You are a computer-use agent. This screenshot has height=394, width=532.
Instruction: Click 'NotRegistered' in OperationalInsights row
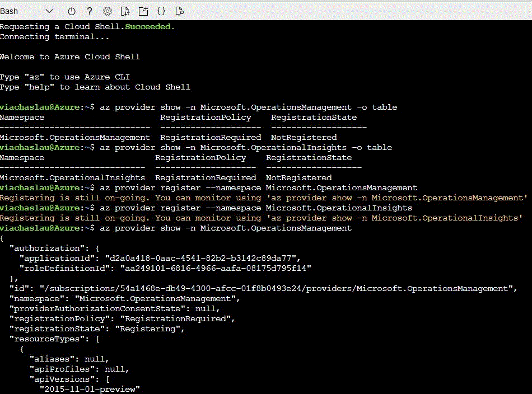[299, 177]
